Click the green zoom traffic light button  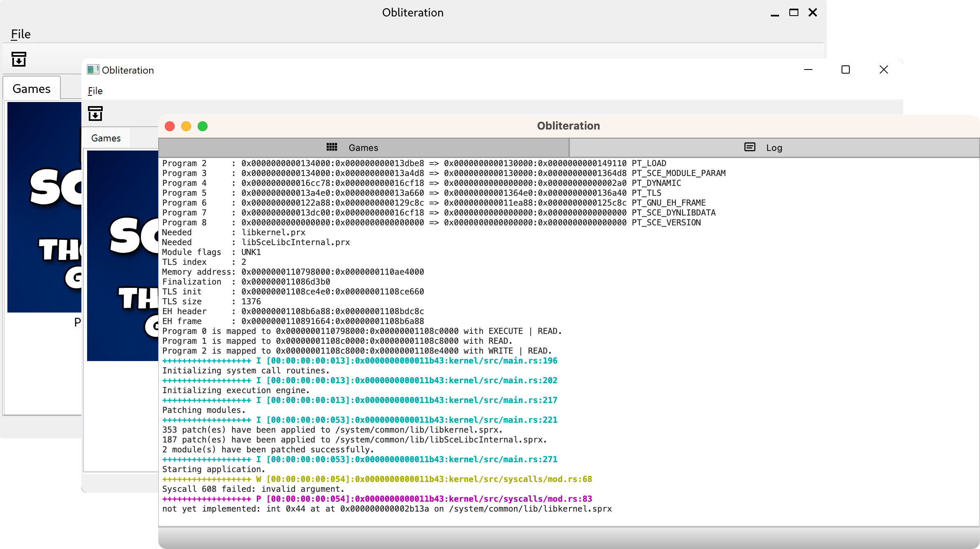[203, 126]
